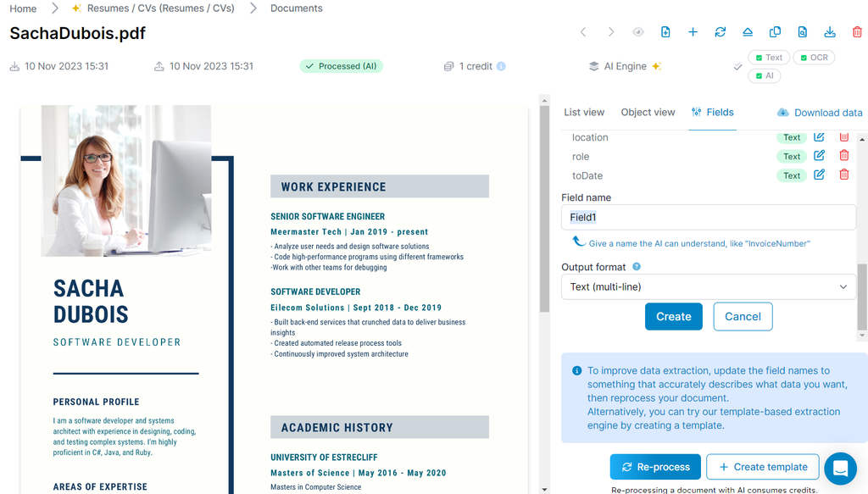
Task: Open the add new document icon
Action: [665, 31]
